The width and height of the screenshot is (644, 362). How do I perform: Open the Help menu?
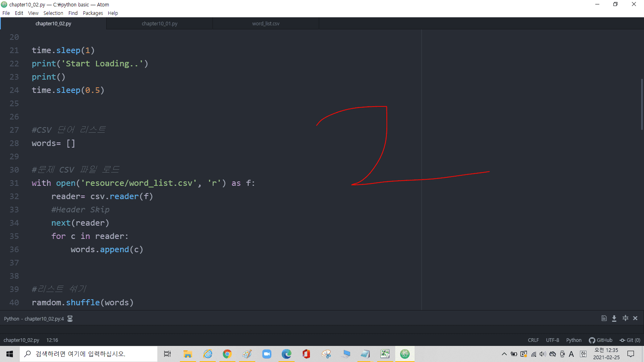point(113,13)
